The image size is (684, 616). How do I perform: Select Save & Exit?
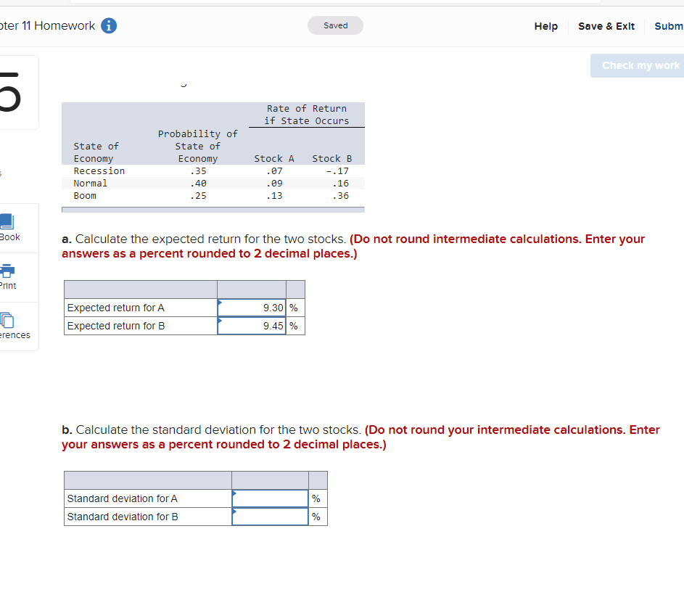pos(606,26)
